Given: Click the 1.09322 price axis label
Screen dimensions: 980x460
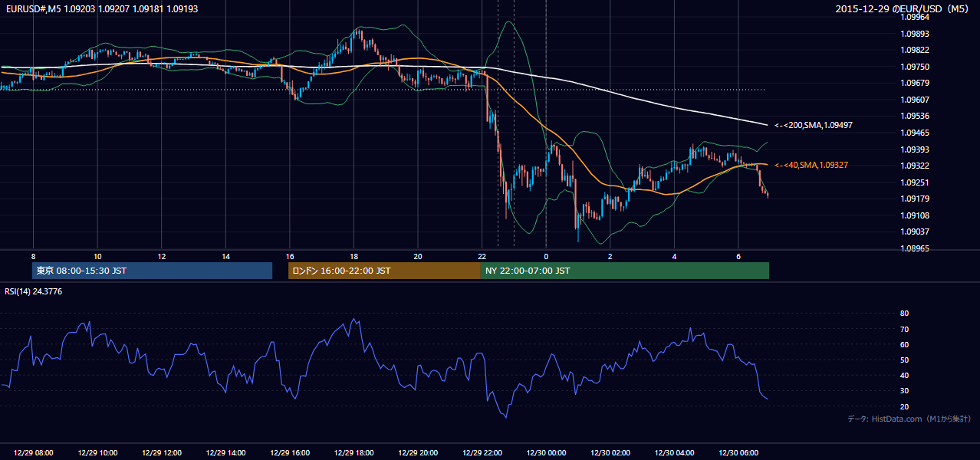Looking at the screenshot, I should click(916, 166).
